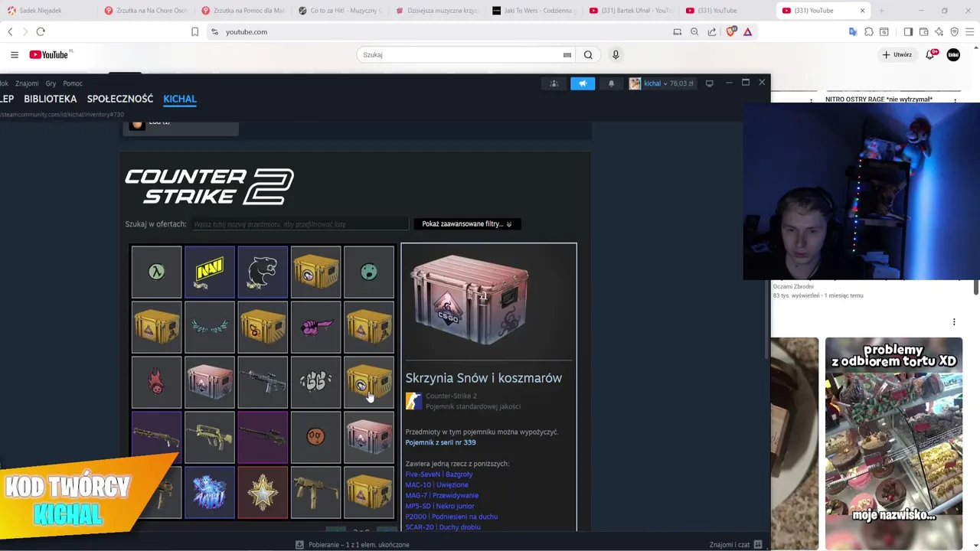Share the page via the share icon
The width and height of the screenshot is (980, 551).
pyautogui.click(x=712, y=31)
